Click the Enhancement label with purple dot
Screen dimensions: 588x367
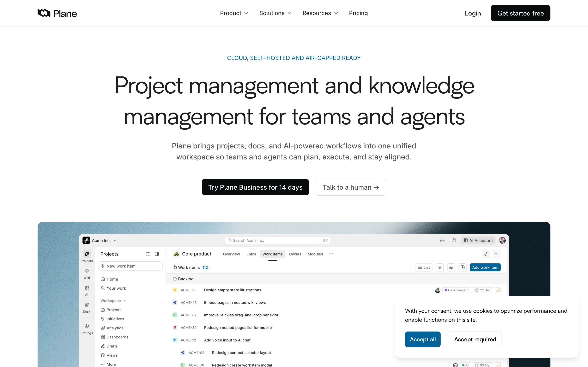[x=457, y=290]
